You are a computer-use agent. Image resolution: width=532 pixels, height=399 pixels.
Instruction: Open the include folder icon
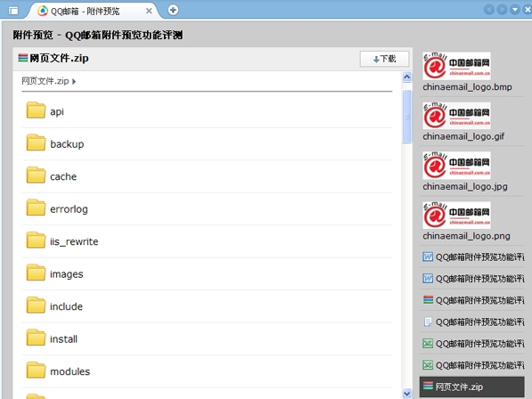[36, 305]
